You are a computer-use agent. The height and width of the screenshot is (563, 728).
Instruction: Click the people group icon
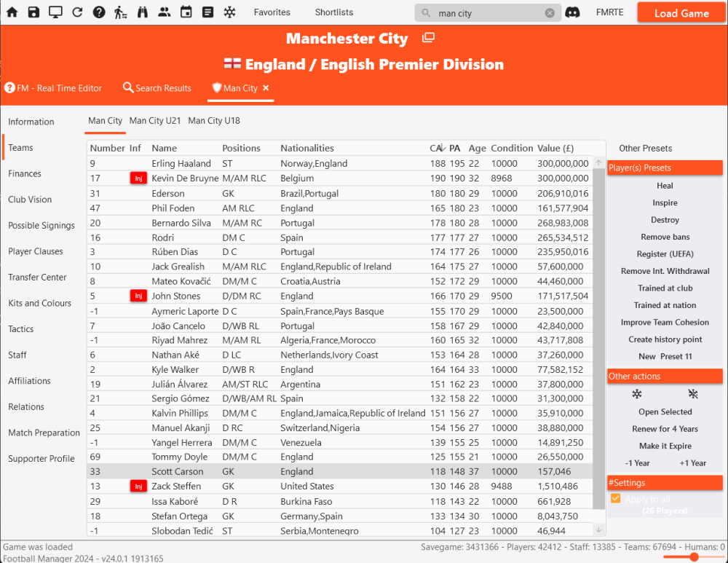165,12
